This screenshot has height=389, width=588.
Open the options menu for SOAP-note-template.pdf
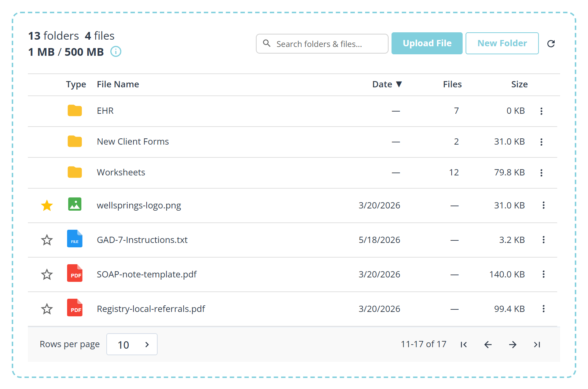544,274
